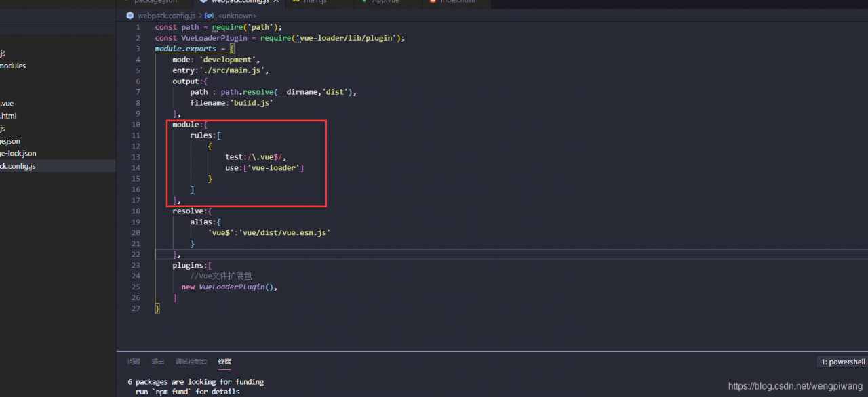
Task: Click the 'vue$' alias key string
Action: 221,233
